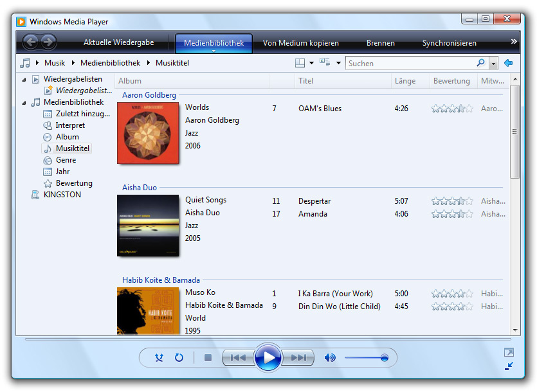Navigate back with the back arrow
This screenshot has height=392, width=537.
click(x=30, y=43)
